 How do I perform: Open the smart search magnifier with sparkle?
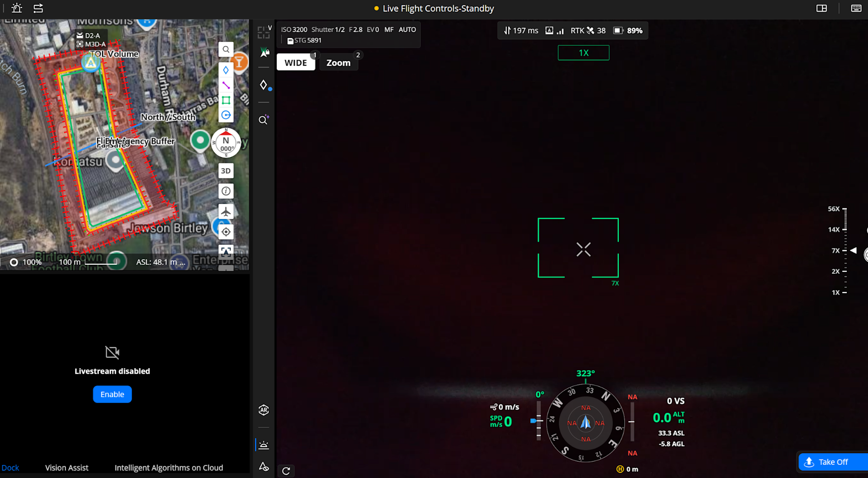pyautogui.click(x=264, y=120)
